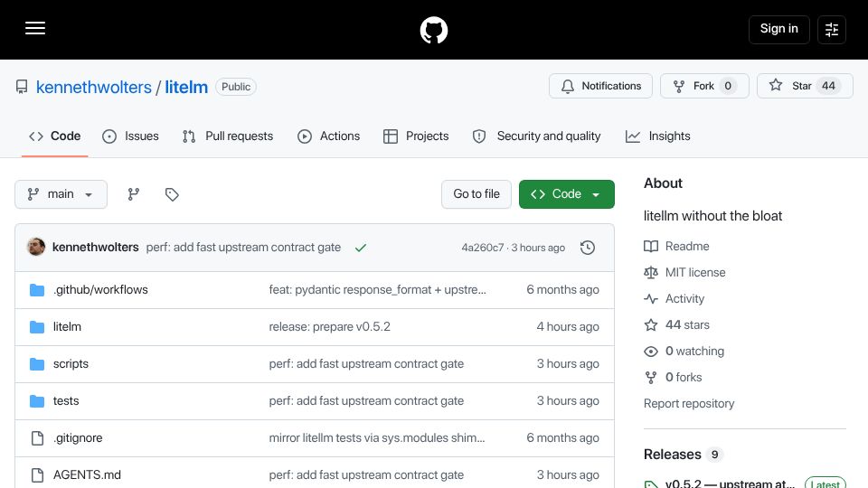Fork the repository
This screenshot has width=868, height=488.
click(x=704, y=86)
